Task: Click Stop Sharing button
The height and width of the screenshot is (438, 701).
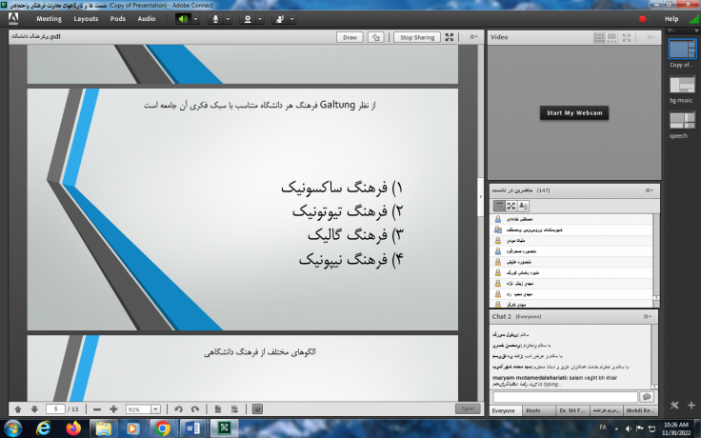Action: tap(417, 38)
